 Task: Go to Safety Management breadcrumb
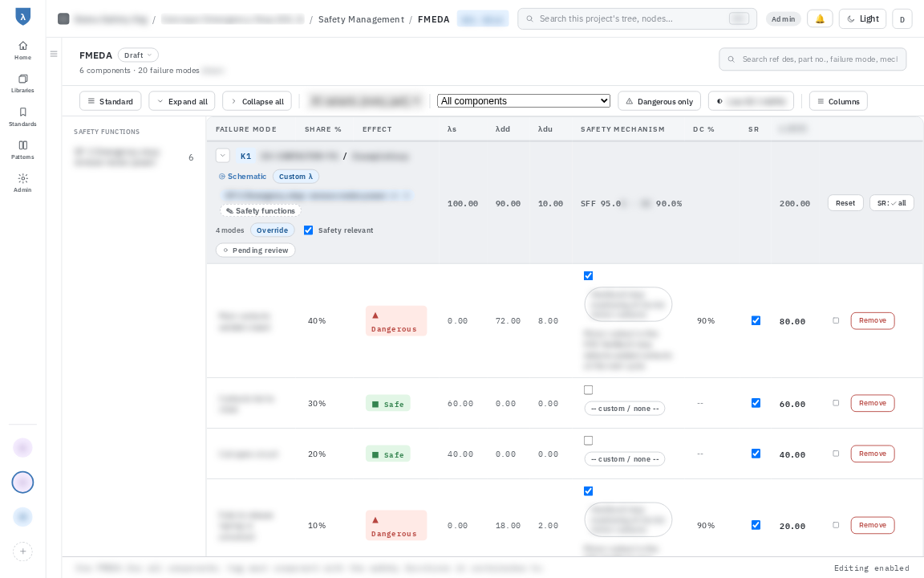(x=361, y=19)
